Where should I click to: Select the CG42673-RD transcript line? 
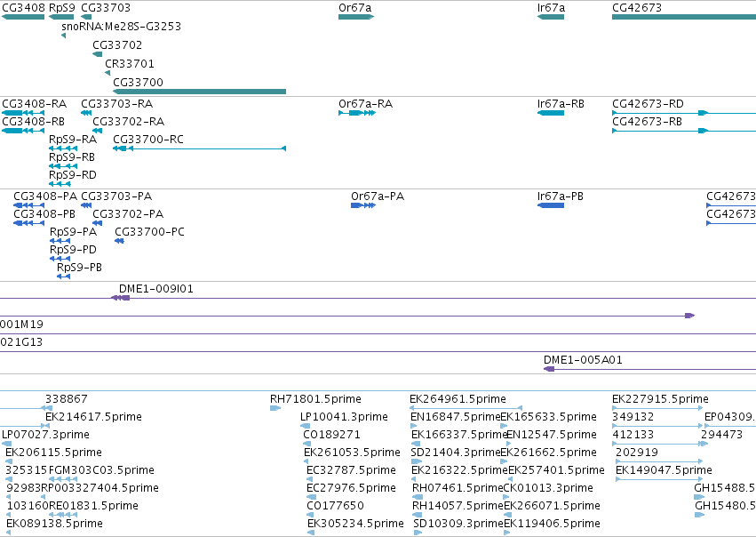point(684,113)
